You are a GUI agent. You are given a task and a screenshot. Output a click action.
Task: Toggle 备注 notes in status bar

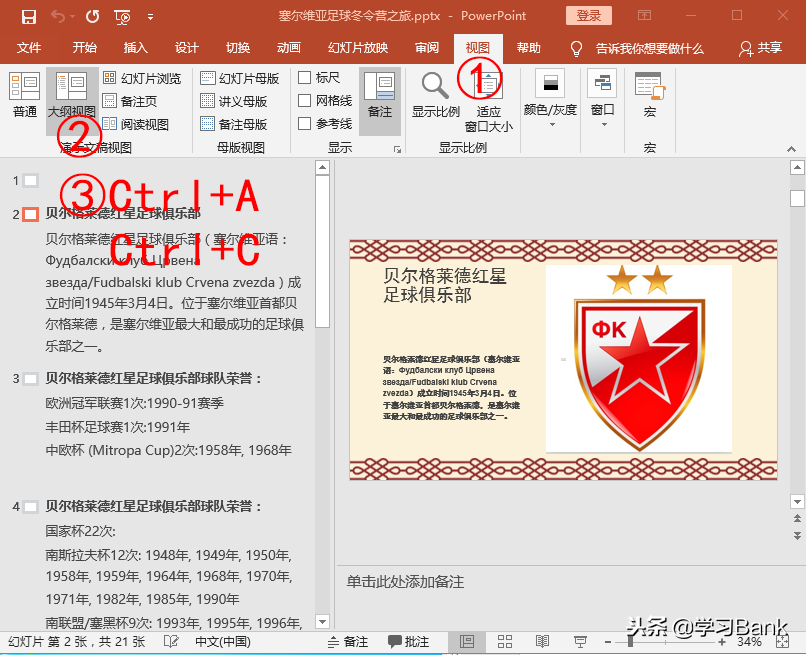[x=349, y=642]
